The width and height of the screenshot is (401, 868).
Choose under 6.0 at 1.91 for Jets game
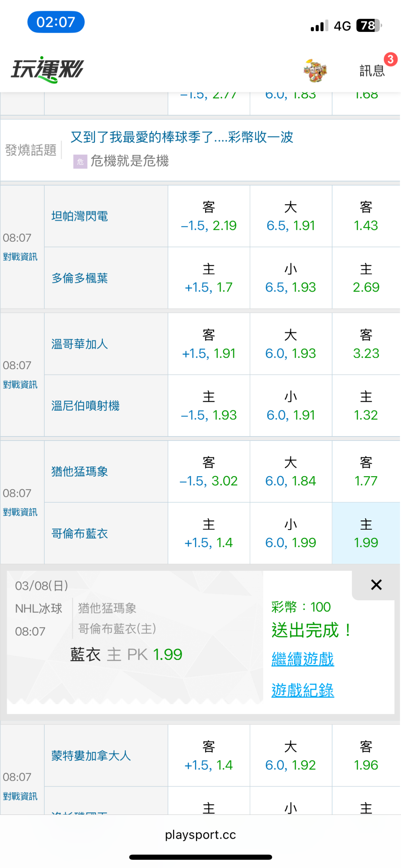point(291,406)
